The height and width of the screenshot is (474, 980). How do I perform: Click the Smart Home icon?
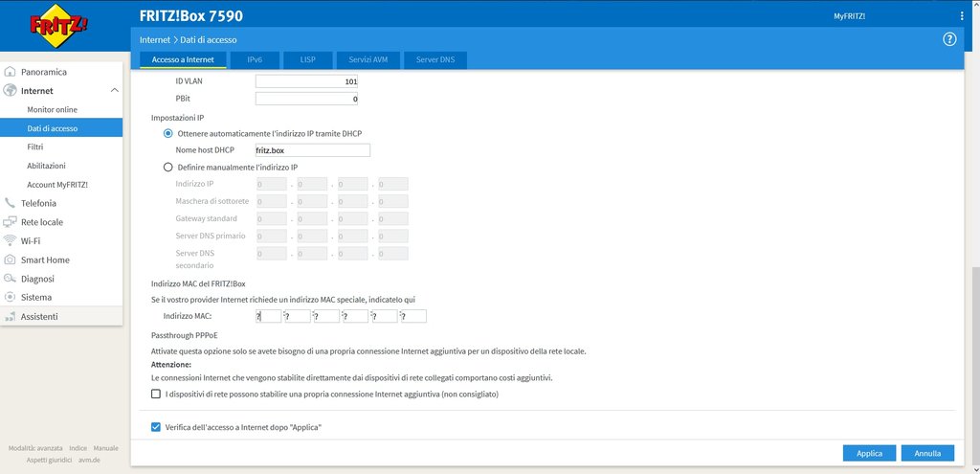10,260
